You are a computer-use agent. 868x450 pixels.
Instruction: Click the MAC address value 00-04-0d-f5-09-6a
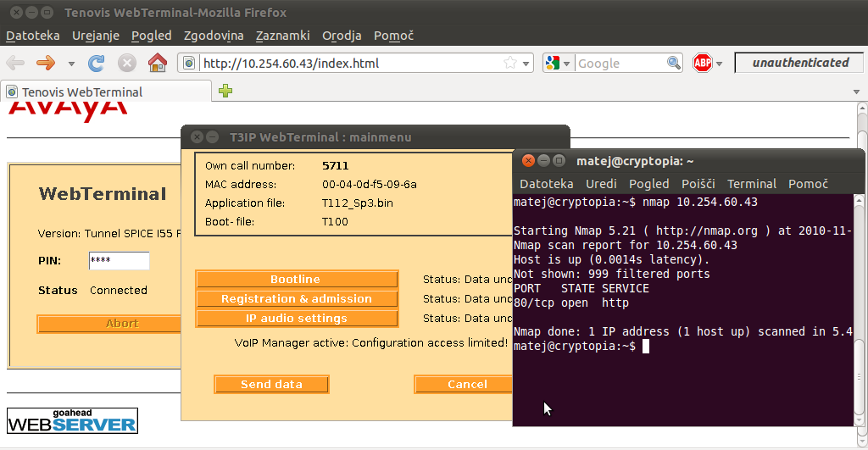[x=370, y=184]
